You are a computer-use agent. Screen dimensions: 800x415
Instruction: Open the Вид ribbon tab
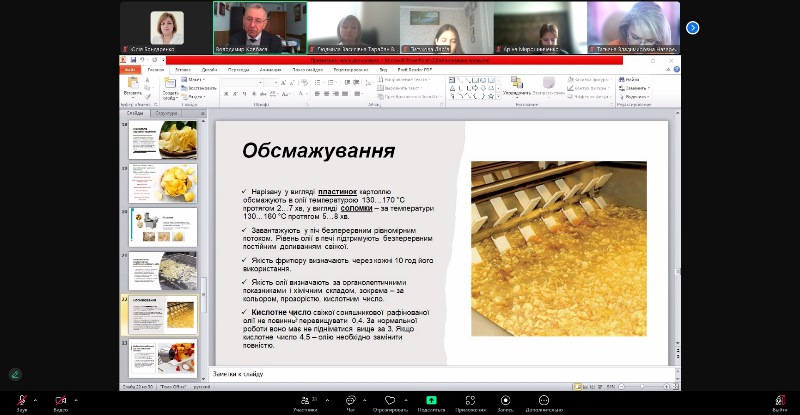click(x=383, y=69)
